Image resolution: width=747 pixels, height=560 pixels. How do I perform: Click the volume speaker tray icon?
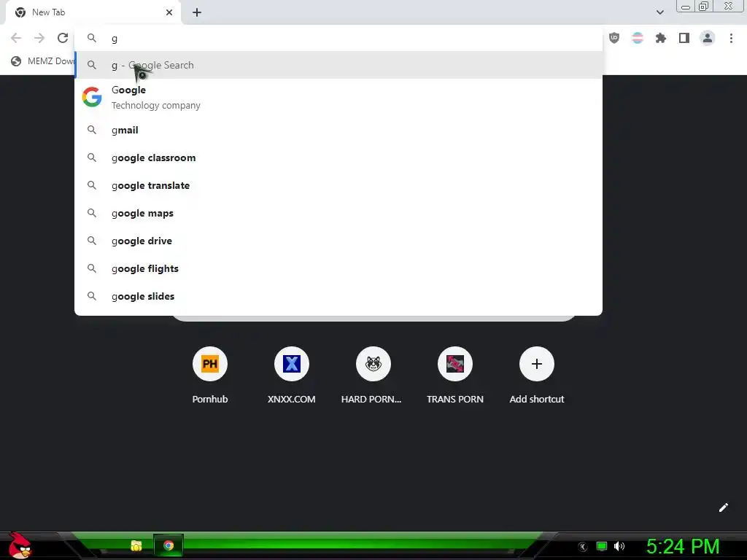pos(619,546)
